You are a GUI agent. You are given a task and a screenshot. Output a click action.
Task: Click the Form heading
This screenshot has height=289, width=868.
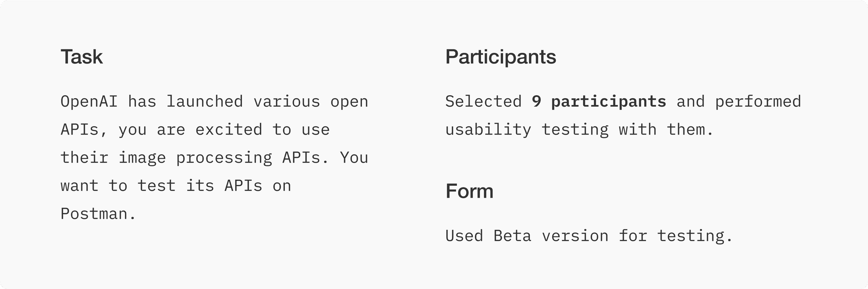tap(469, 191)
